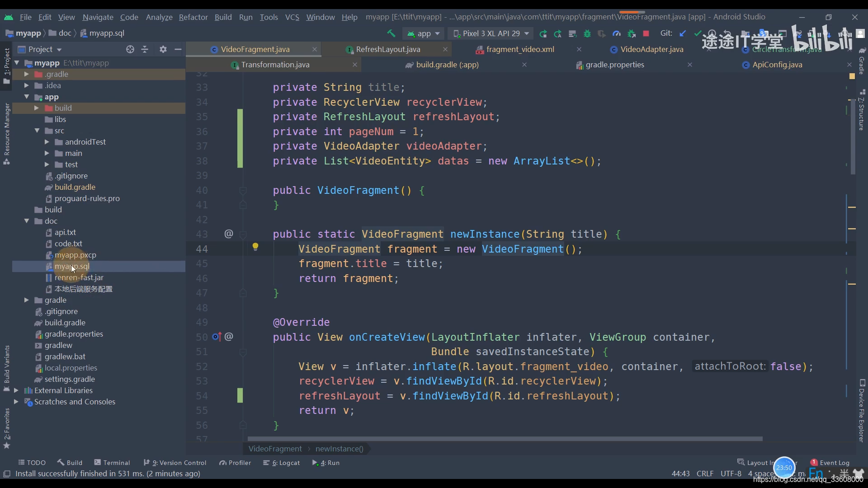Switch to VideoAdapter.java tab
The height and width of the screenshot is (488, 868).
651,49
